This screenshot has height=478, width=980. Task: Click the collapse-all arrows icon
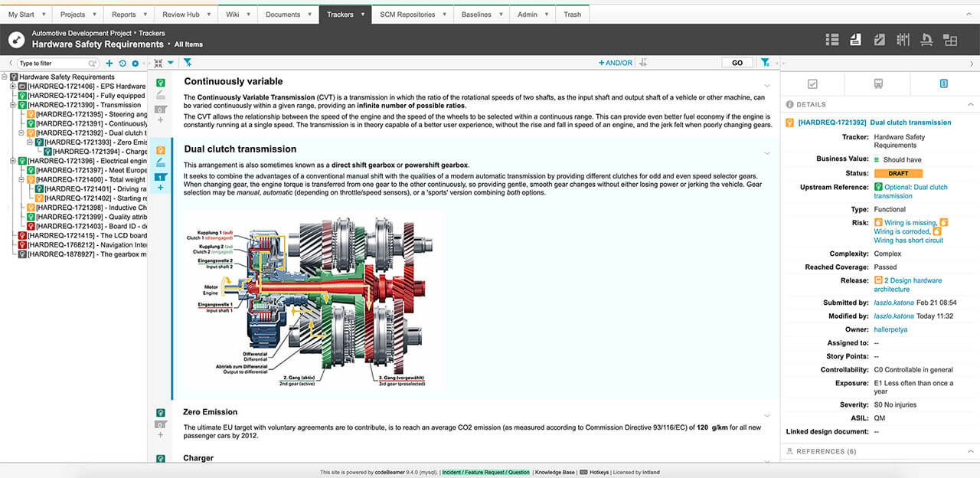[x=158, y=63]
